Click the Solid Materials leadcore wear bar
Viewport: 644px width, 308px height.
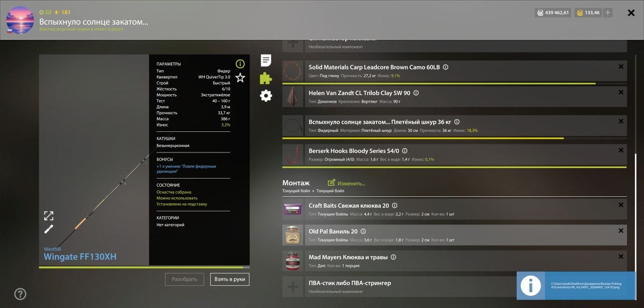[454, 84]
